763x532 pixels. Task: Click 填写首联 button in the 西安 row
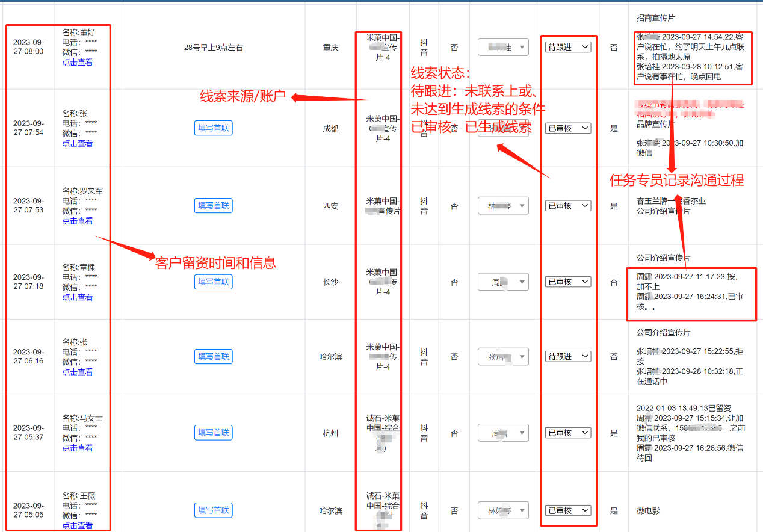[x=214, y=206]
